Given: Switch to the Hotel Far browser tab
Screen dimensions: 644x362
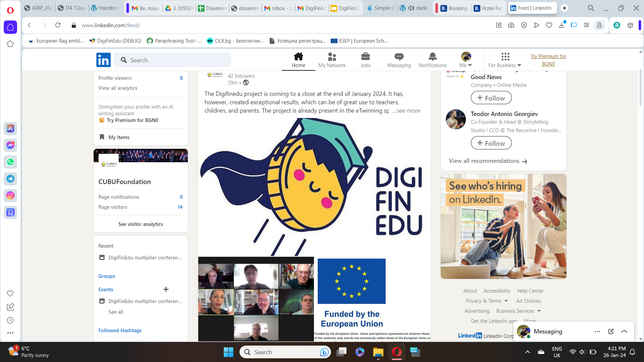Looking at the screenshot, I should 488,8.
